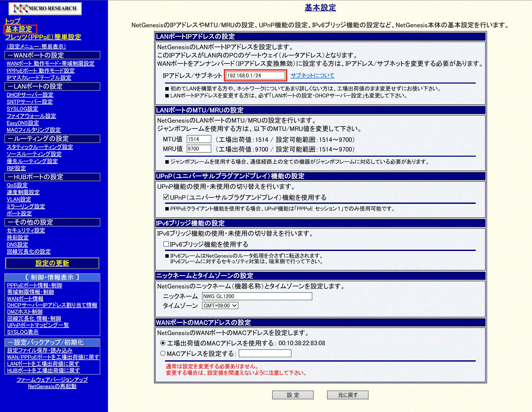Open ソースルーティング設定

pos(34,154)
